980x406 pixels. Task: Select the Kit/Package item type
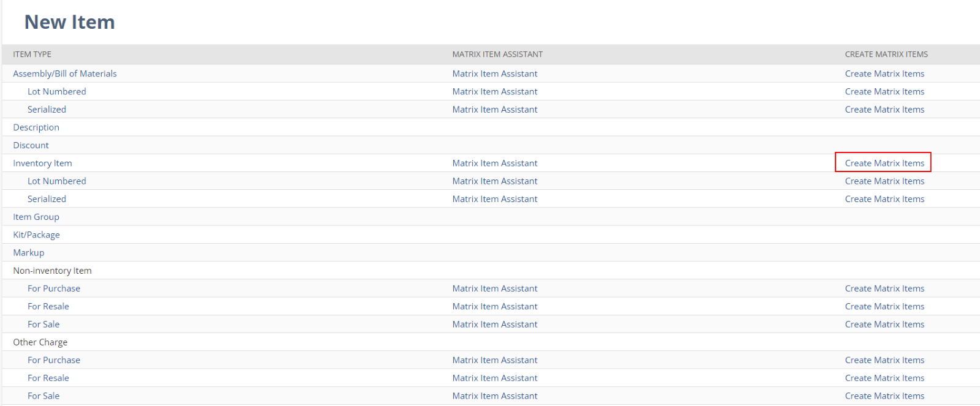pos(36,235)
